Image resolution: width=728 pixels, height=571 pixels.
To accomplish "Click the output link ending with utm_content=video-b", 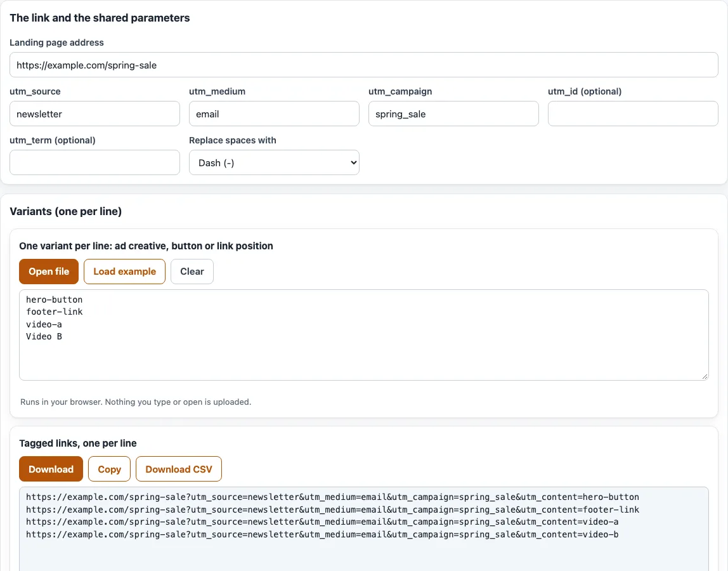I will click(322, 534).
